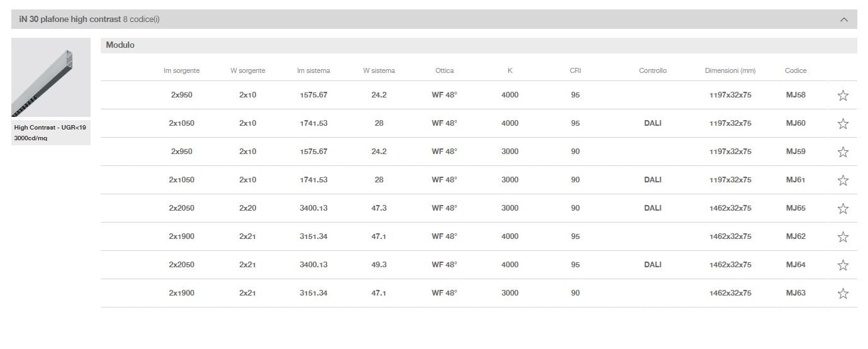868x349 pixels.
Task: Click star icon beside MJ62
Action: pyautogui.click(x=843, y=237)
